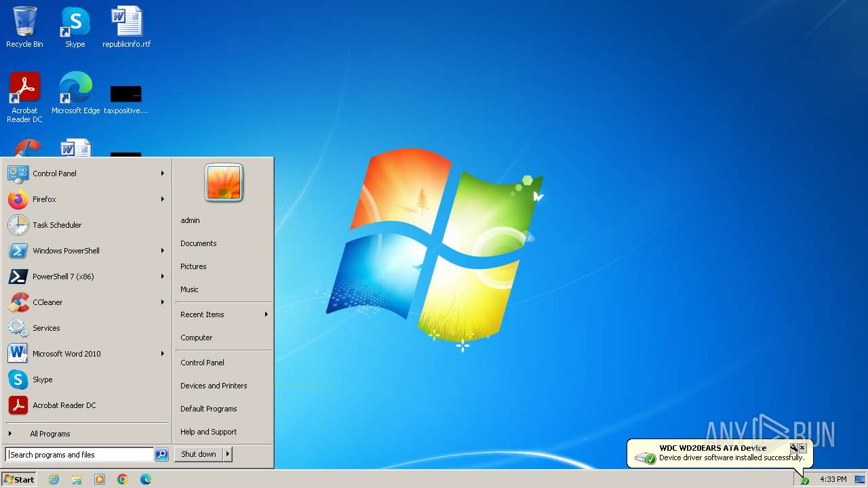Open Help and Support

click(224, 432)
